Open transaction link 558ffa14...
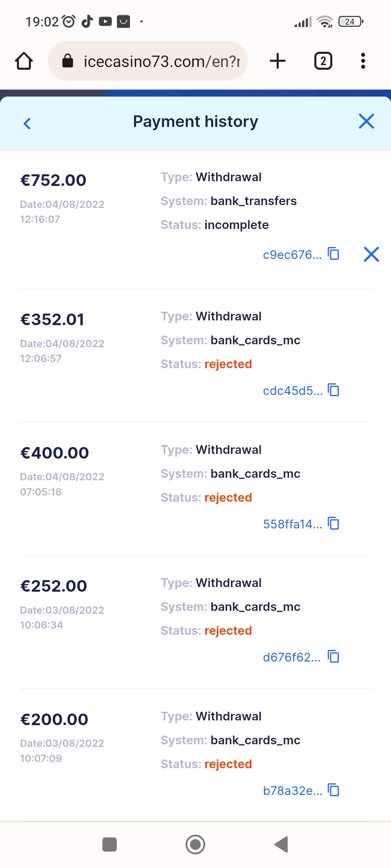The image size is (391, 868). tap(293, 524)
